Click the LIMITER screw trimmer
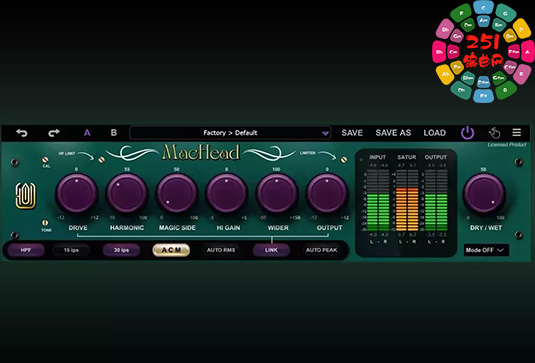Image resolution: width=535 pixels, height=363 pixels. coord(344,159)
